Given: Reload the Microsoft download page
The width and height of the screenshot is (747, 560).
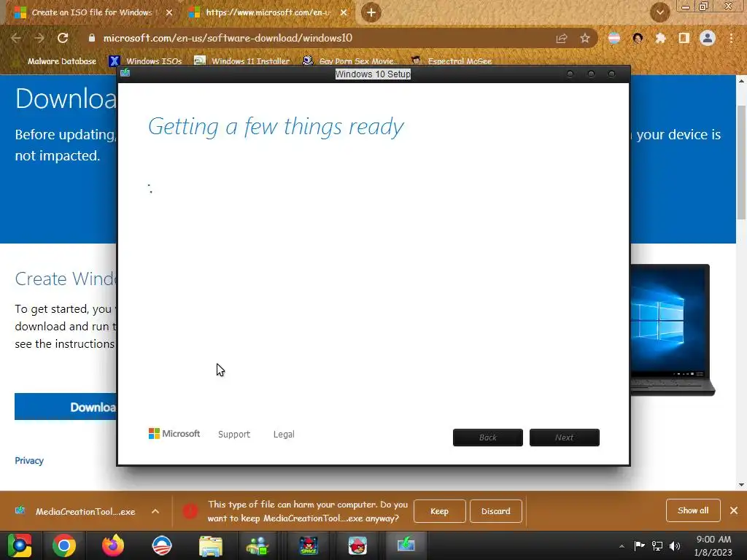Looking at the screenshot, I should point(63,38).
